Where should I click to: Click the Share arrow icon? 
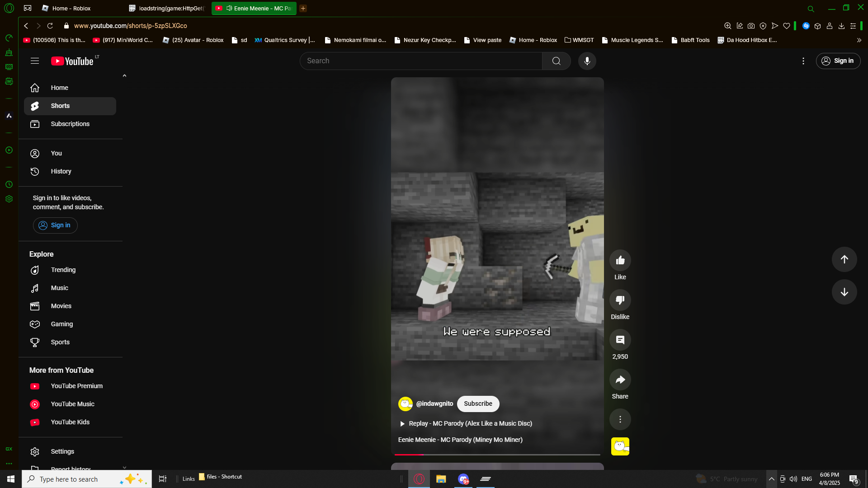[x=620, y=380]
